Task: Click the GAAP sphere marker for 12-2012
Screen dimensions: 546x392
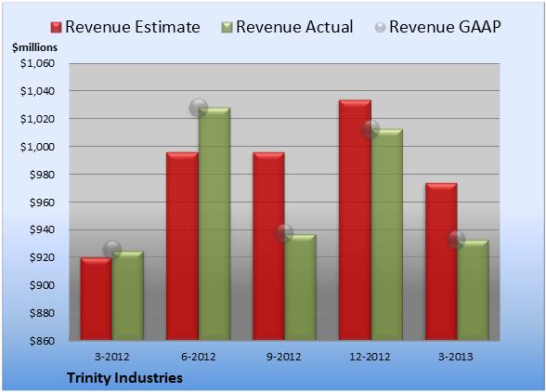Action: 370,129
